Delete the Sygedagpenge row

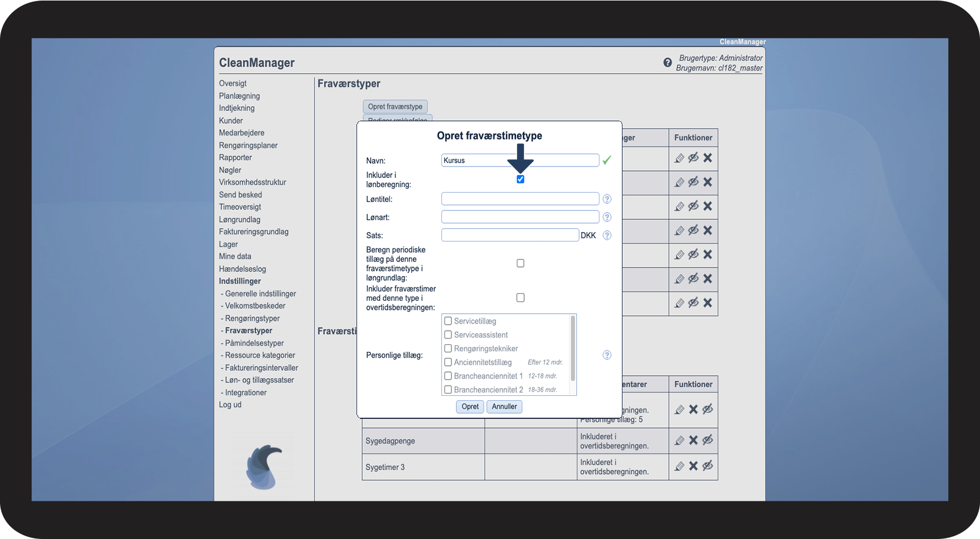coord(693,440)
